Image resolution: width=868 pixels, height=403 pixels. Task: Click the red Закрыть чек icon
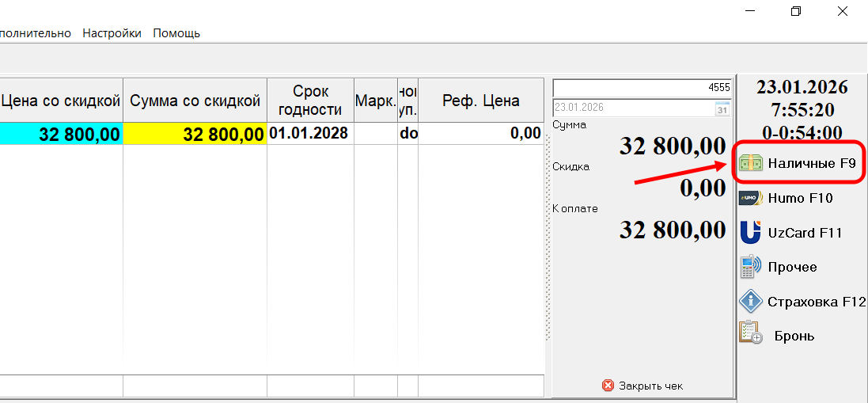[x=608, y=386]
